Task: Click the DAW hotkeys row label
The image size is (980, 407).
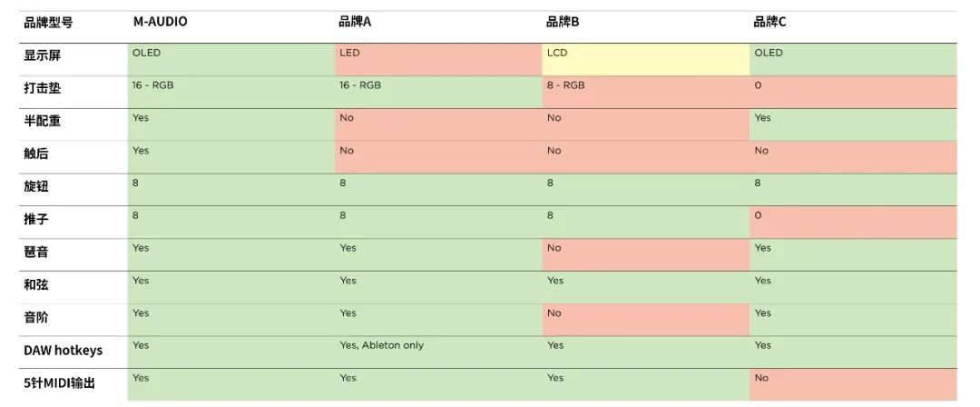Action: tap(64, 350)
